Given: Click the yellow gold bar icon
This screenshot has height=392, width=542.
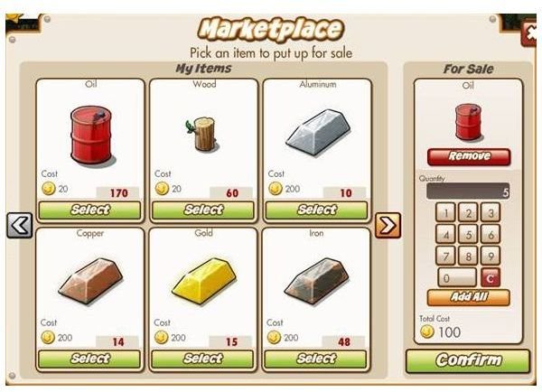Looking at the screenshot, I should [204, 281].
